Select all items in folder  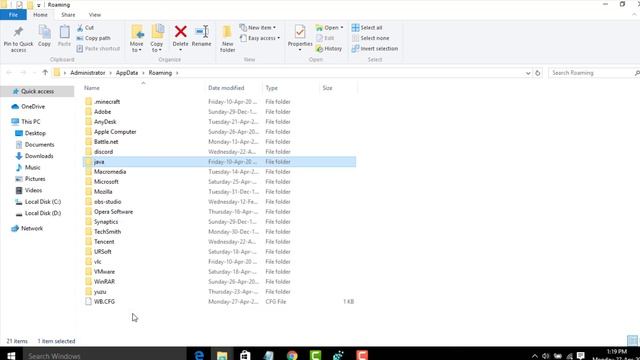367,28
